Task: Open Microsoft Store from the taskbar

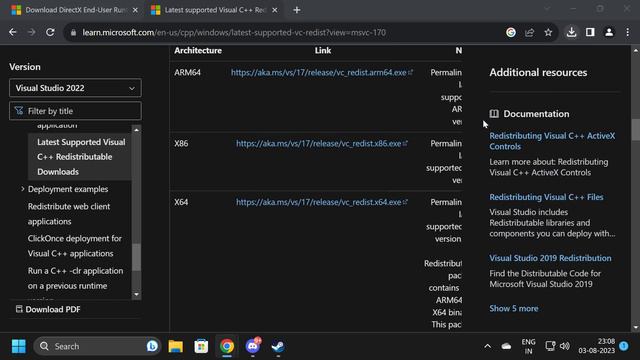Action: click(201, 346)
